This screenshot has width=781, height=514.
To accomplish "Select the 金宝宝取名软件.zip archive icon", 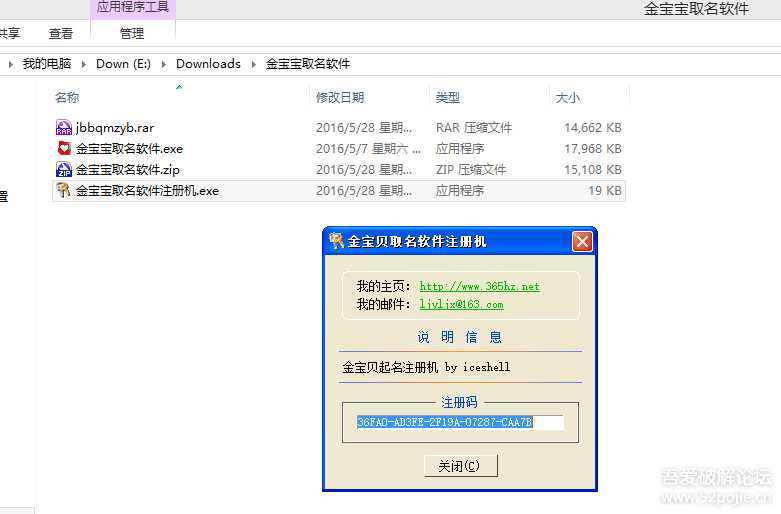I will click(64, 170).
